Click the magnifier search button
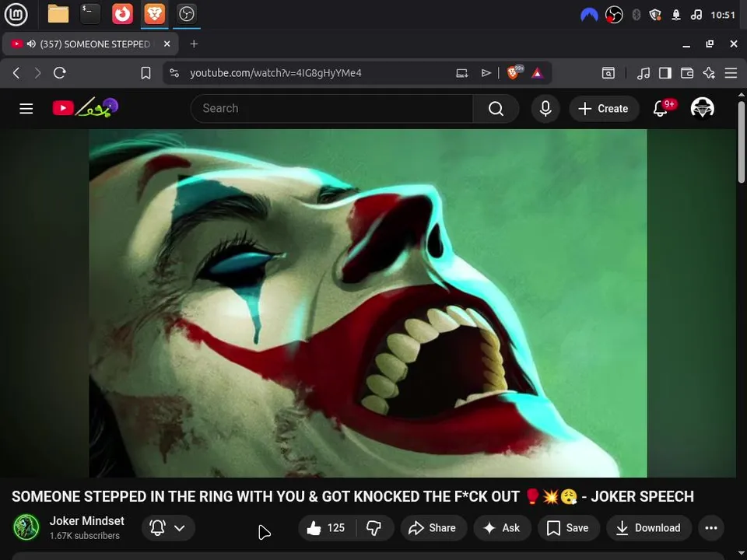The image size is (747, 560). point(496,109)
